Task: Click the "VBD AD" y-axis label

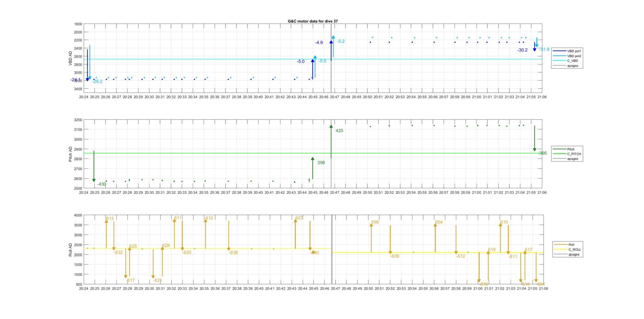Action: click(71, 58)
